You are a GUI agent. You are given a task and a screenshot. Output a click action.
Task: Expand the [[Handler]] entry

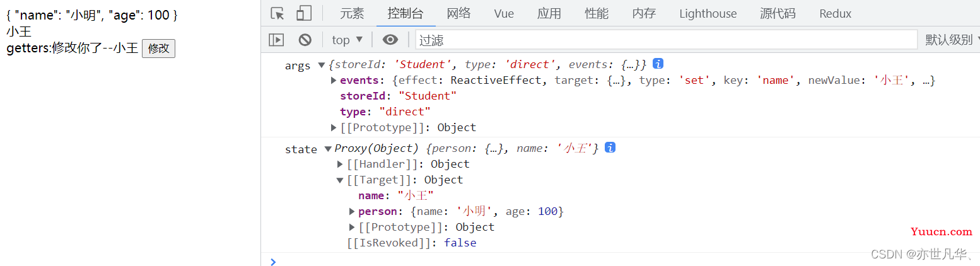coord(341,164)
